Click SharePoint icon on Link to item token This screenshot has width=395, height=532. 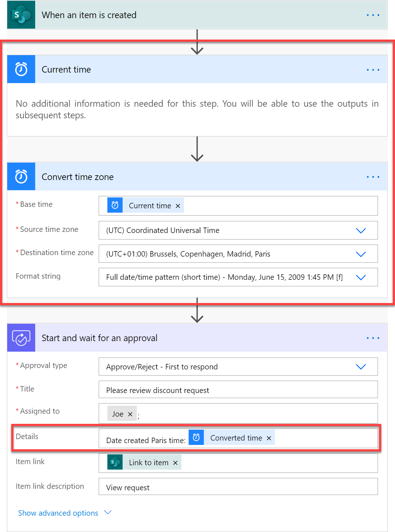coord(115,462)
